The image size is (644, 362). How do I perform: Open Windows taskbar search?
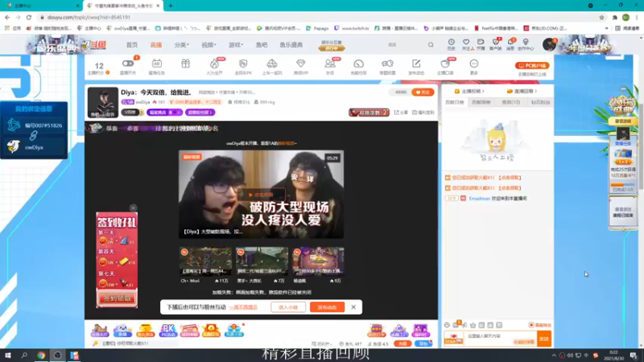[24, 356]
